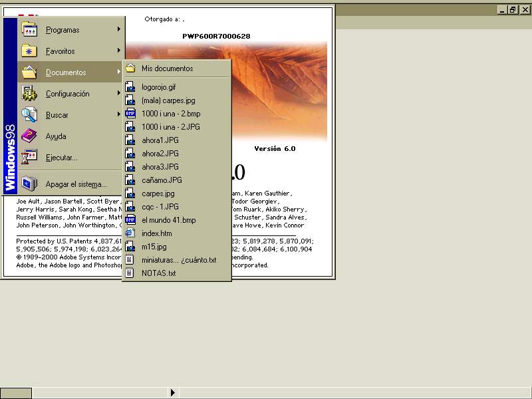Open Configuración from the Start menu
The height and width of the screenshot is (399, 532).
tap(70, 93)
